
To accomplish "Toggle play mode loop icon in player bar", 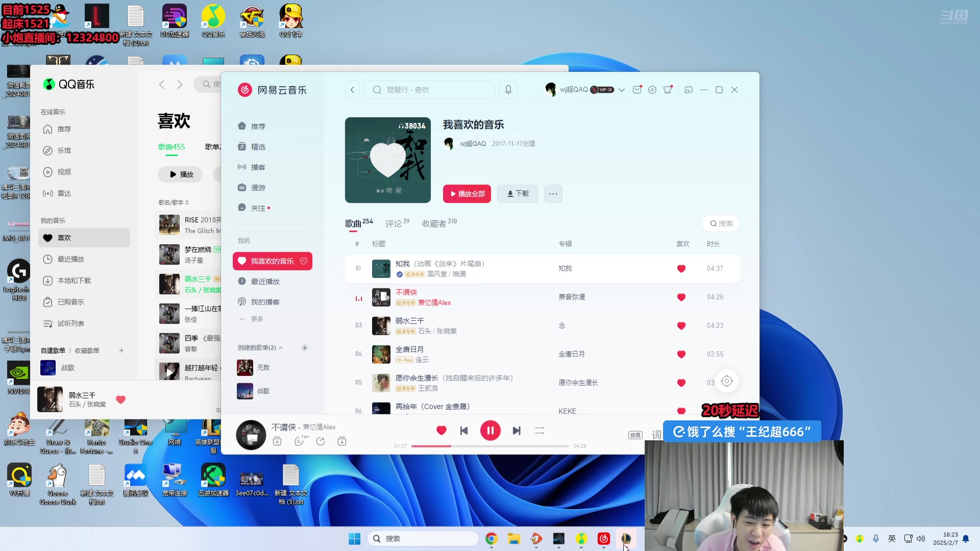I will click(x=540, y=431).
